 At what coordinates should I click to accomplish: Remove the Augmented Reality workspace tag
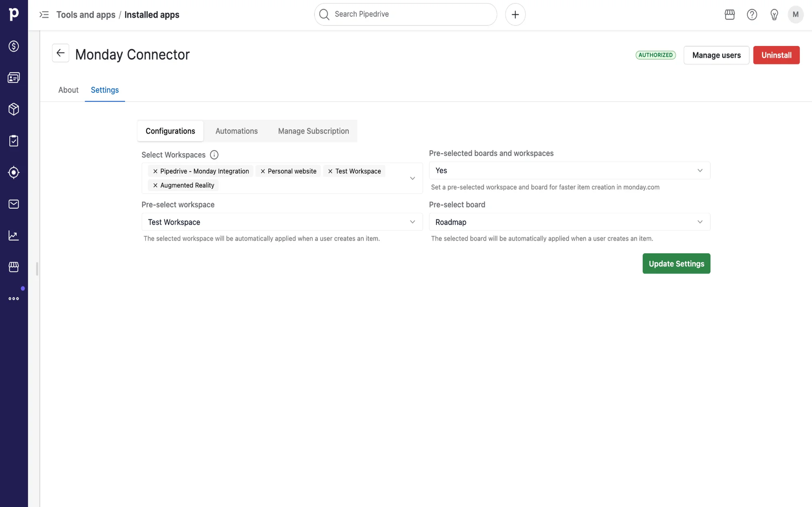coord(155,185)
